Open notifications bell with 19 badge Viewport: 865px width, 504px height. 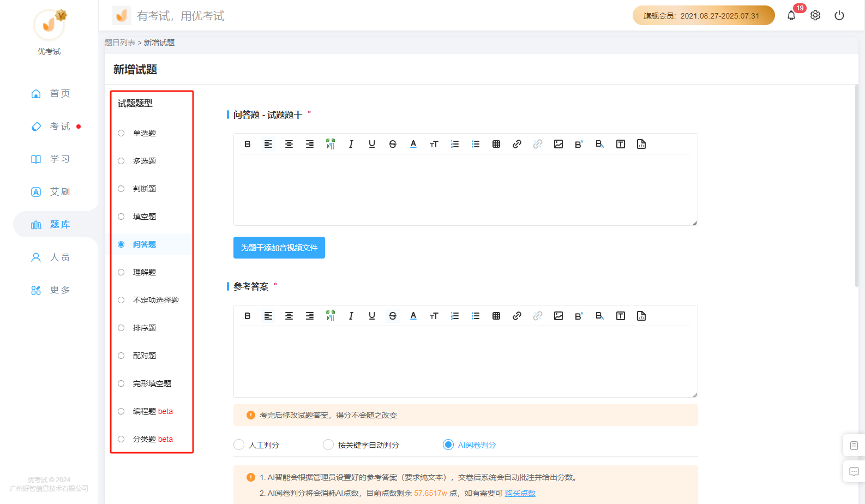point(791,15)
